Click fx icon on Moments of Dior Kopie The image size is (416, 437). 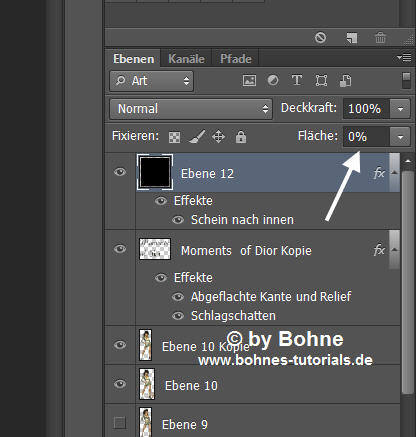tap(379, 250)
